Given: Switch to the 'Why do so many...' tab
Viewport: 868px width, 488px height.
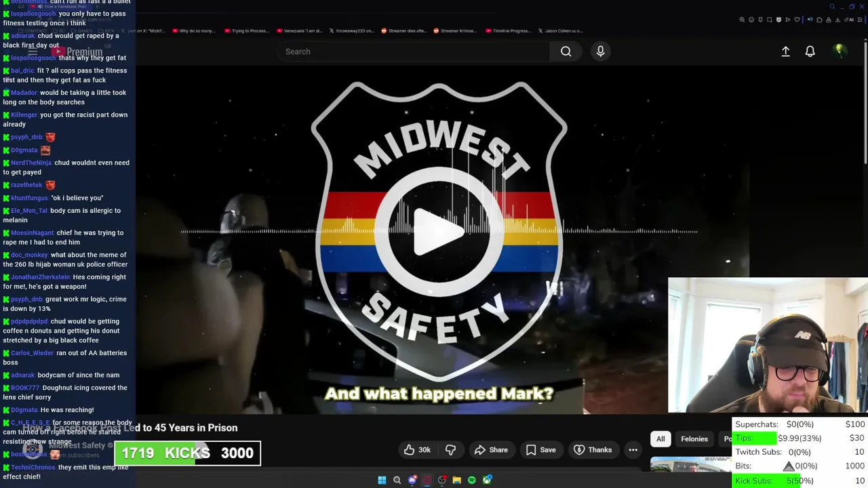Looking at the screenshot, I should pos(193,30).
